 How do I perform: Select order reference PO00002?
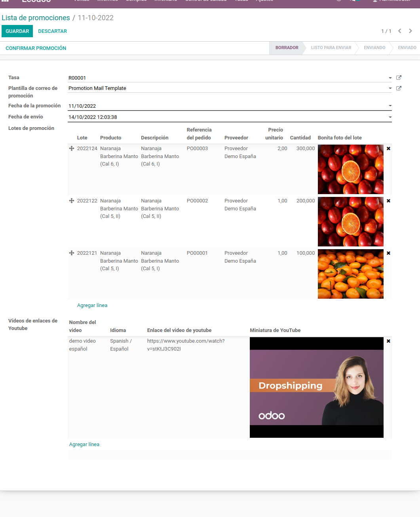(x=198, y=201)
